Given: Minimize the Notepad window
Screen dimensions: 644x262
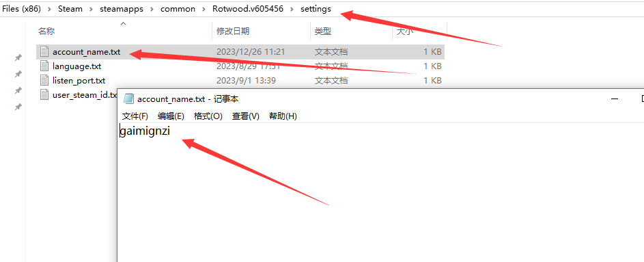Looking at the screenshot, I should point(615,99).
